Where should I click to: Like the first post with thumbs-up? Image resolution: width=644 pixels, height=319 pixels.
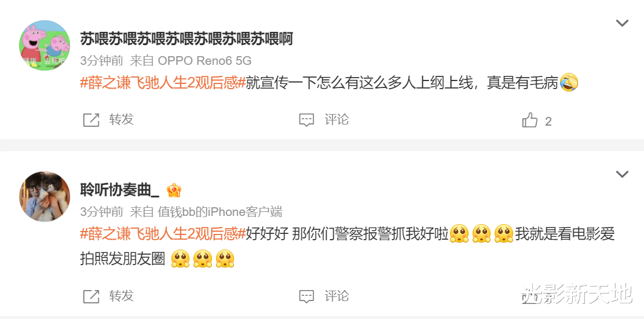pyautogui.click(x=530, y=120)
